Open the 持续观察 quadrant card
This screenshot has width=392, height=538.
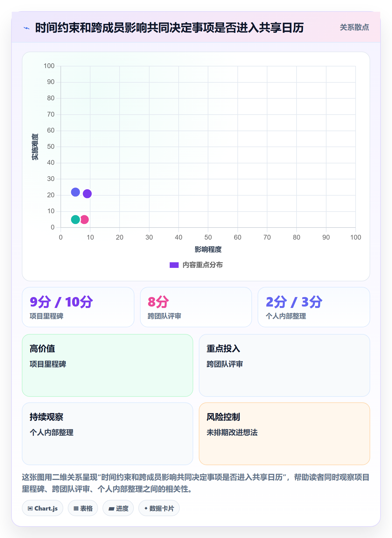[x=108, y=434]
